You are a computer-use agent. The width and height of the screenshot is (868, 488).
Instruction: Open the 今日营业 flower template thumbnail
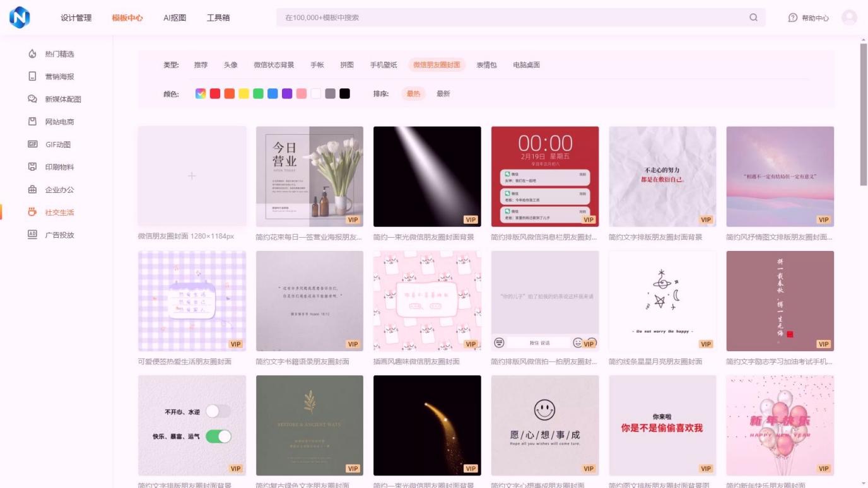click(x=309, y=176)
